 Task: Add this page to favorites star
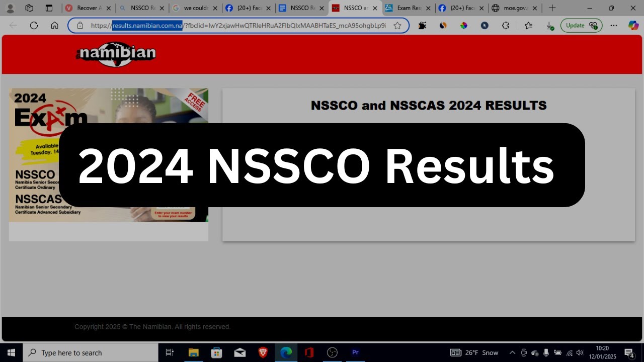tap(397, 25)
